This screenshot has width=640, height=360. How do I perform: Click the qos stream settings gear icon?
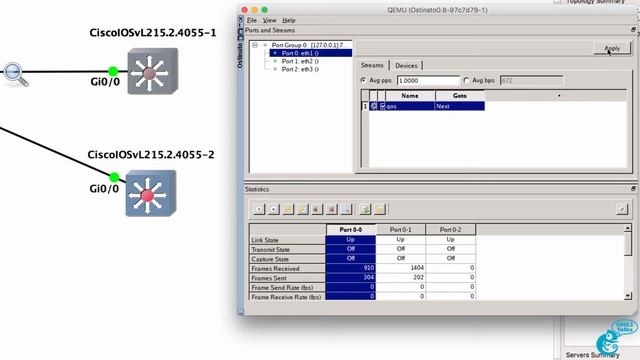pyautogui.click(x=373, y=106)
